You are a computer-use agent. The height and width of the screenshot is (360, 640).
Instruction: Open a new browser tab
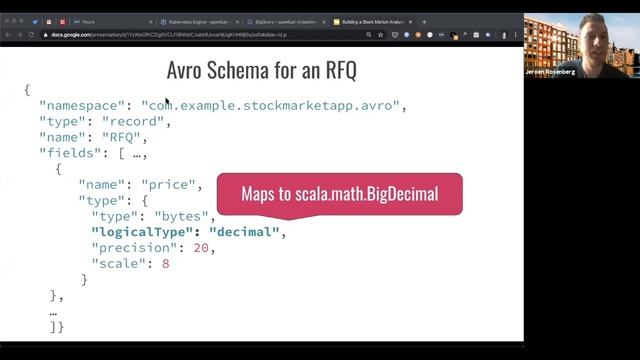[424, 22]
